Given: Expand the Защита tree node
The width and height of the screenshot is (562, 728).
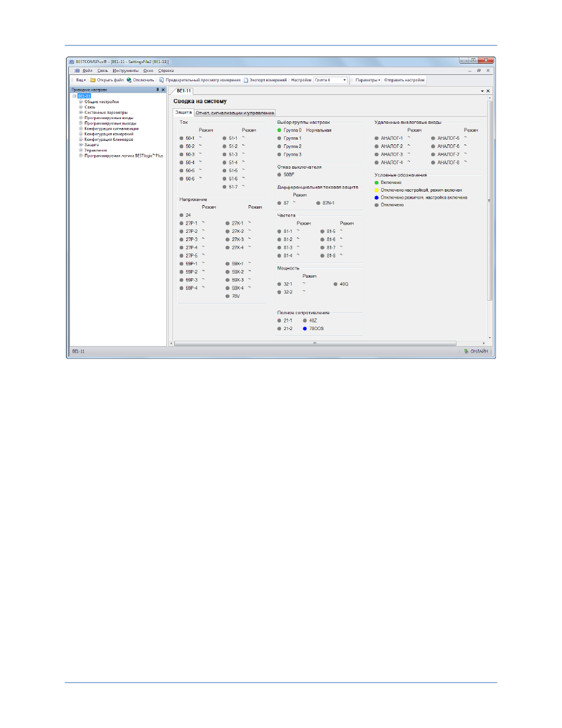Looking at the screenshot, I should click(81, 144).
